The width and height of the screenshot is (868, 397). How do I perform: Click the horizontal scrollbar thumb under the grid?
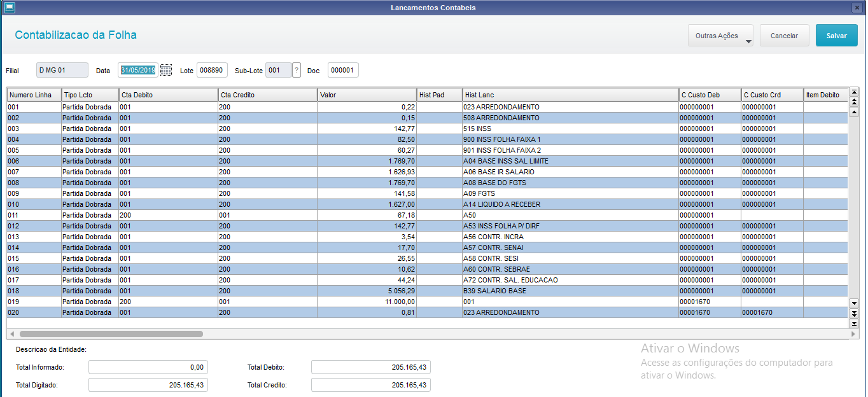point(111,333)
